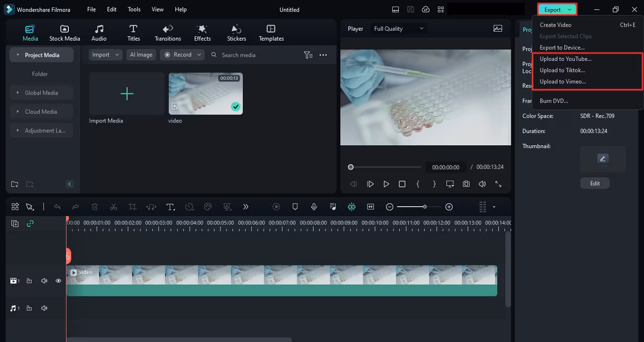Open the media filter options icon
644x342 pixels.
point(308,55)
